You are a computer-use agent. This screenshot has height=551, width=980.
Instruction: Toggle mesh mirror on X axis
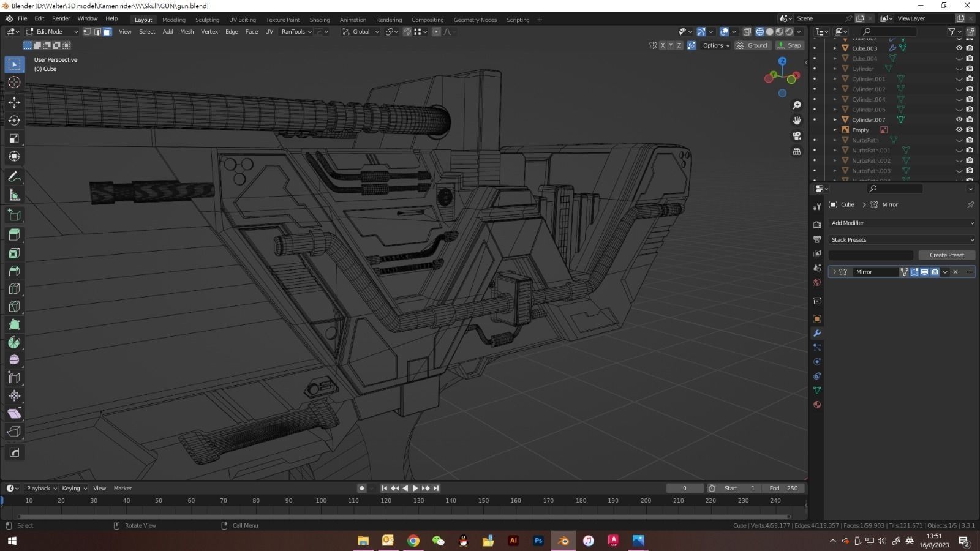661,45
